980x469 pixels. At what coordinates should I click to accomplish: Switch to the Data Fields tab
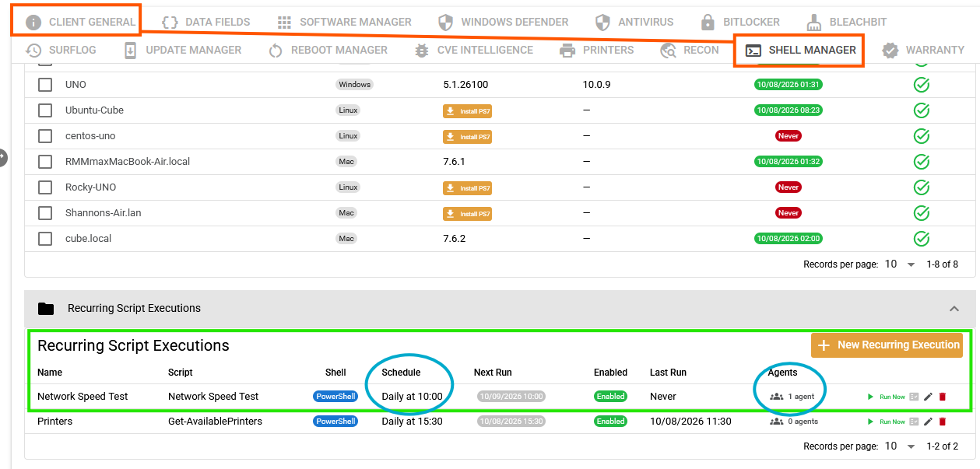tap(205, 22)
